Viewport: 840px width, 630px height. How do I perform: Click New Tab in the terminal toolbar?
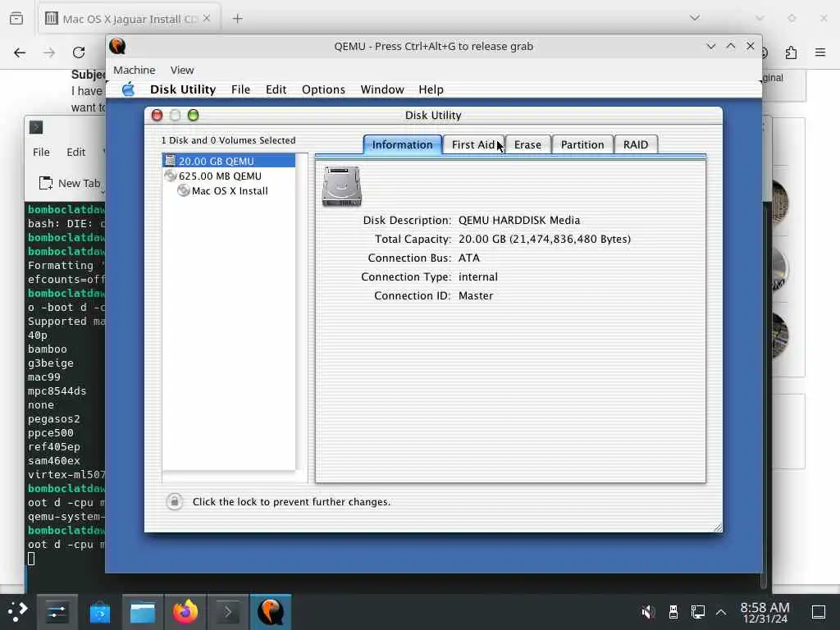[x=70, y=183]
